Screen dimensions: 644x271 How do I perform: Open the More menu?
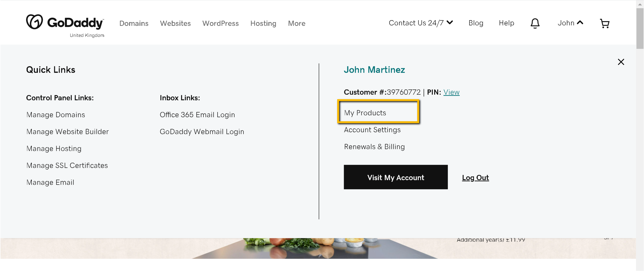coord(296,23)
